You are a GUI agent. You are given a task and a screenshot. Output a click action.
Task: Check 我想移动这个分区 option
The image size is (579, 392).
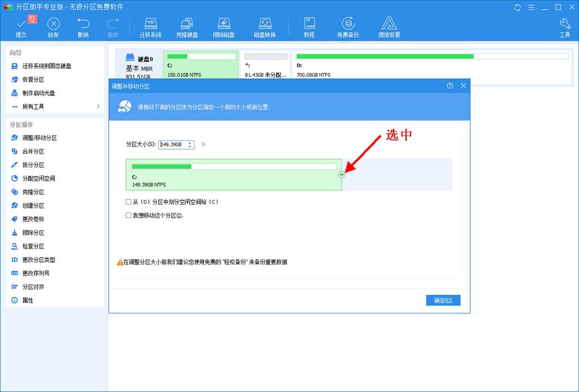coord(127,215)
